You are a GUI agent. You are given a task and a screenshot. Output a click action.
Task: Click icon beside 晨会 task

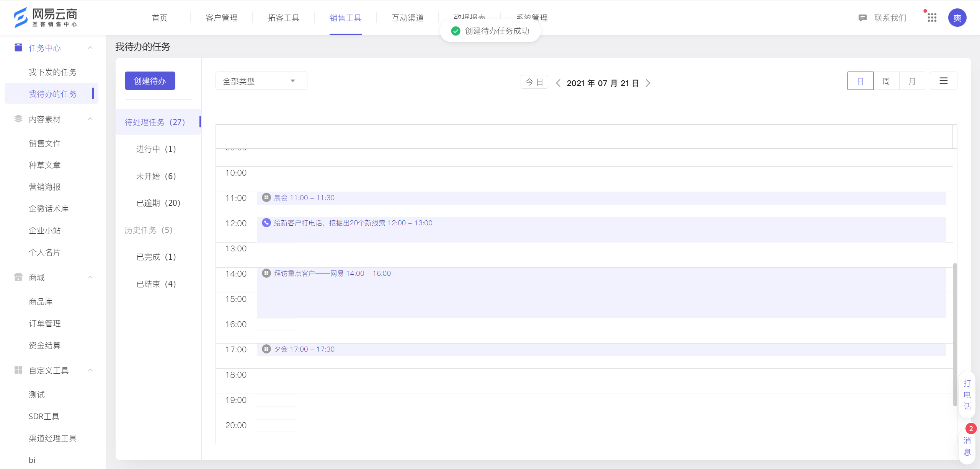pyautogui.click(x=266, y=197)
